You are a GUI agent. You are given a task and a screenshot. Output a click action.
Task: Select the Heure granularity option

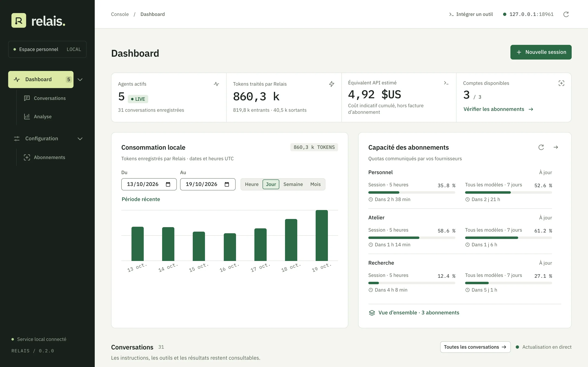pos(252,185)
